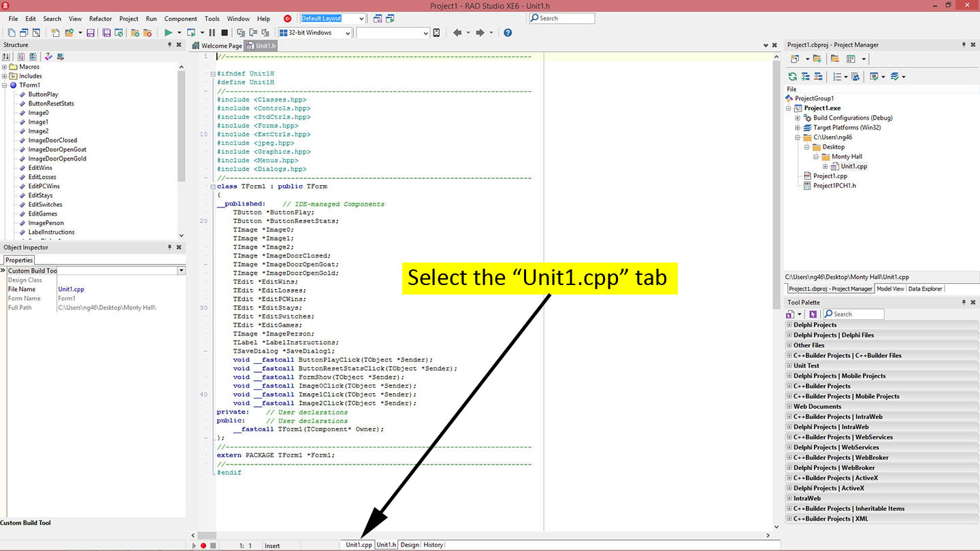The image size is (980, 551).
Task: Expand the Macros node in Structure
Action: coord(5,67)
